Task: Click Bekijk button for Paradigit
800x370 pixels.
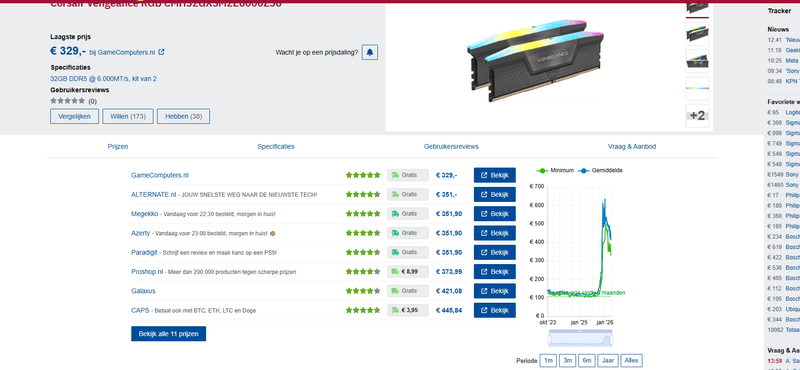Action: point(494,252)
